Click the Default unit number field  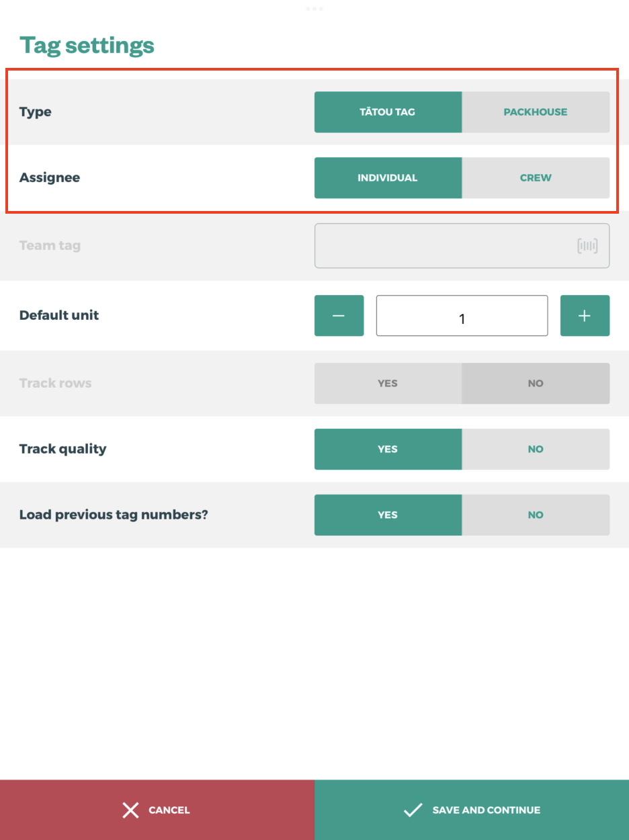pos(462,315)
